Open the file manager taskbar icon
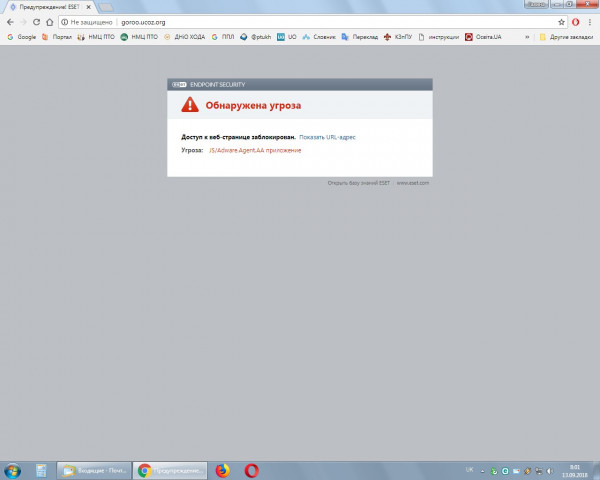600x480 pixels. [41, 470]
